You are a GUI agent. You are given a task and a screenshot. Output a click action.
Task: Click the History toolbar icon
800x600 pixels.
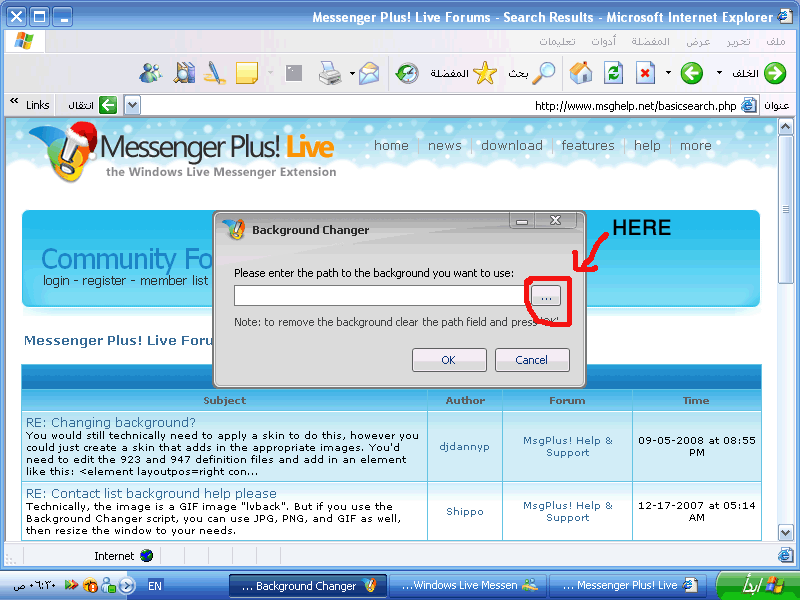tap(406, 73)
